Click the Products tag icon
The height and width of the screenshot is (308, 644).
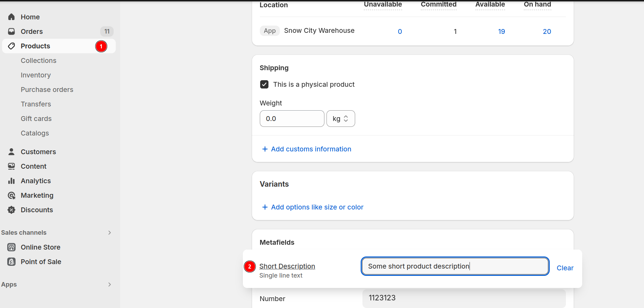pos(11,46)
